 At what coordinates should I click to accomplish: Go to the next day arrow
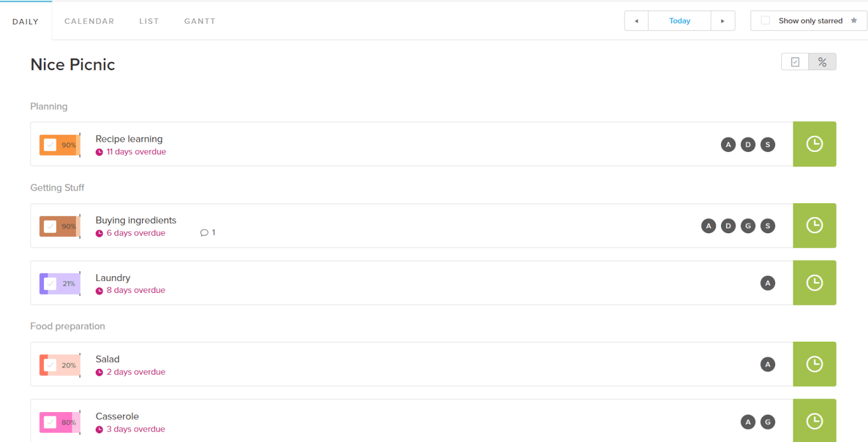coord(723,21)
